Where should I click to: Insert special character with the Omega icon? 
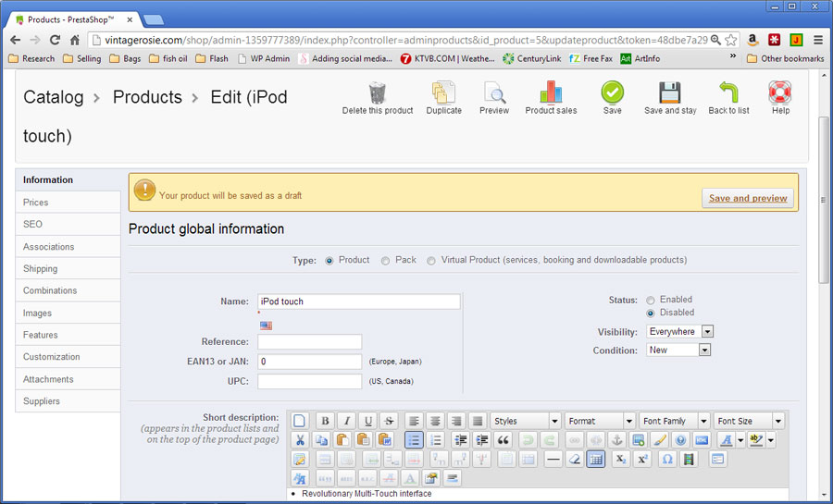point(667,459)
